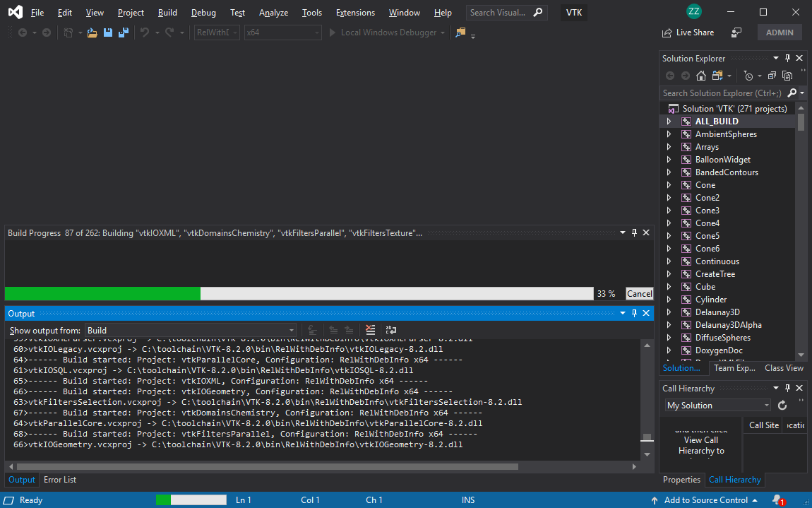The width and height of the screenshot is (812, 508).
Task: Select the CreateTree project
Action: 715,273
